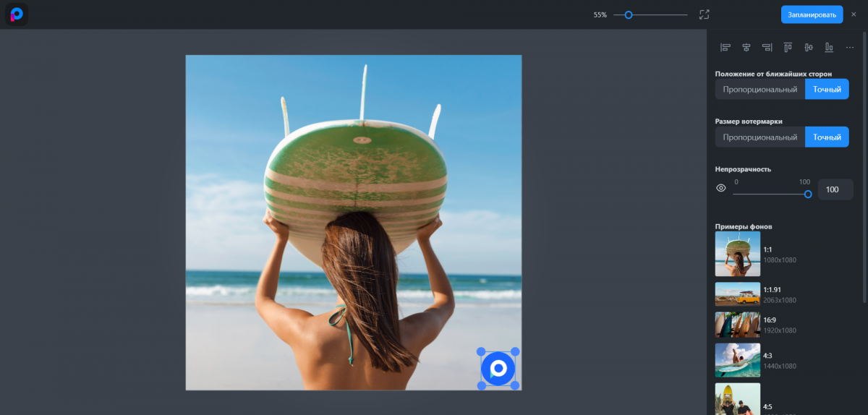Set watermark size to Точный

coord(827,137)
